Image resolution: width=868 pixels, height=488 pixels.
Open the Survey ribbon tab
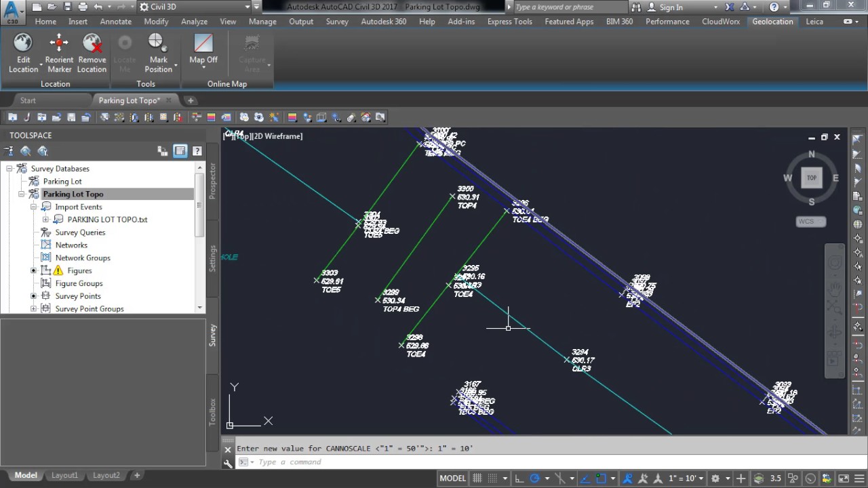(337, 22)
